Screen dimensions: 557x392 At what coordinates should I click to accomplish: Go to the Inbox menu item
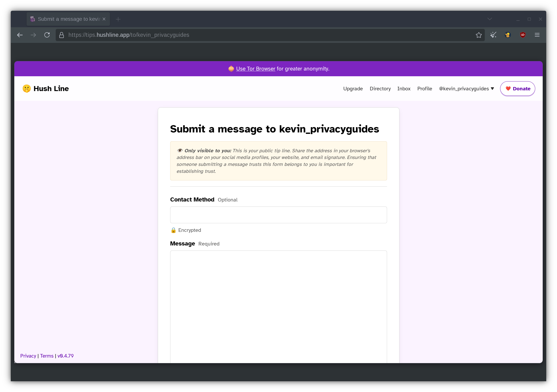[x=404, y=88]
